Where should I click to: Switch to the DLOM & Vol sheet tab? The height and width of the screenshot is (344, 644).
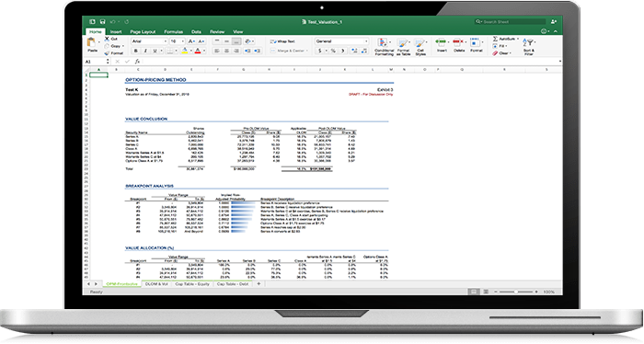coord(156,283)
